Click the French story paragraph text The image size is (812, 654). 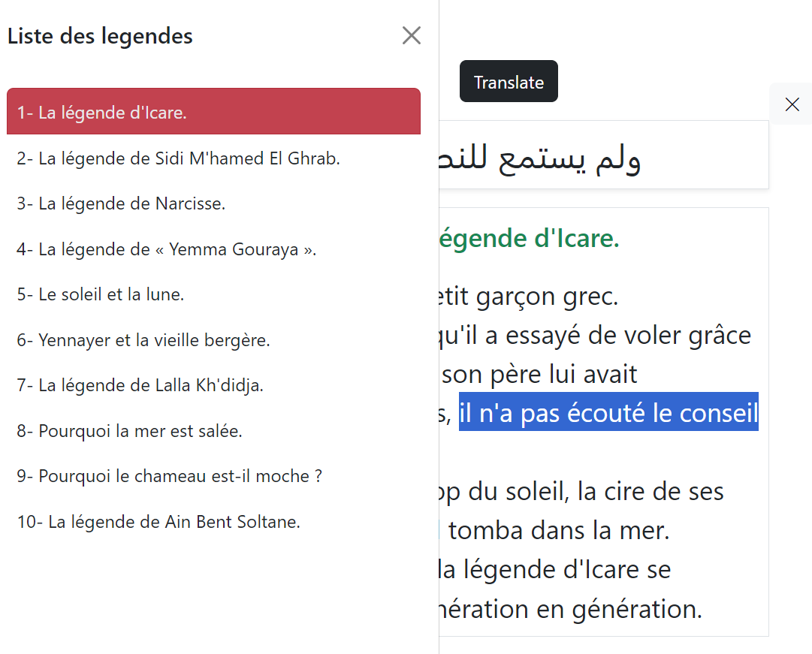click(601, 335)
